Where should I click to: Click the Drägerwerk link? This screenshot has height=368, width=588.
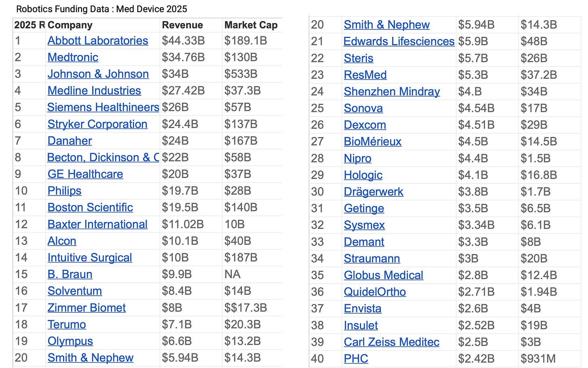tap(374, 192)
